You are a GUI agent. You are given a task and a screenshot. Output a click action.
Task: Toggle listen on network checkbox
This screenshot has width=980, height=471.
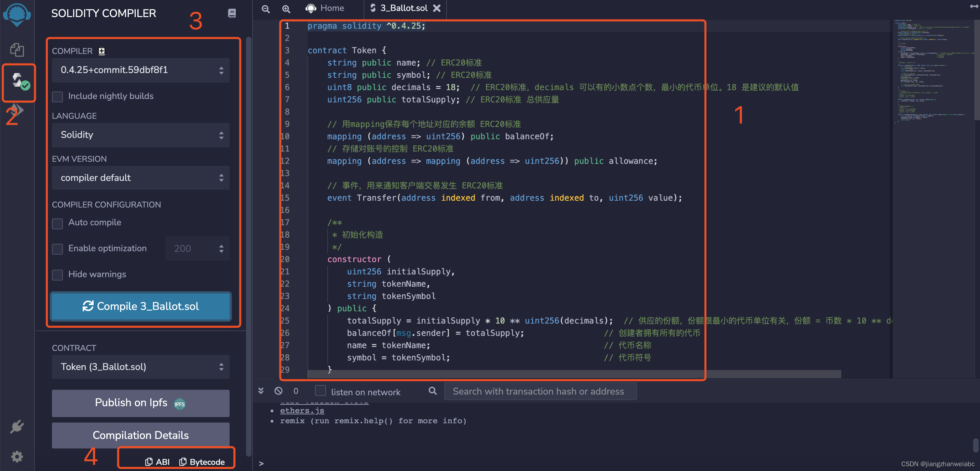[x=320, y=391]
